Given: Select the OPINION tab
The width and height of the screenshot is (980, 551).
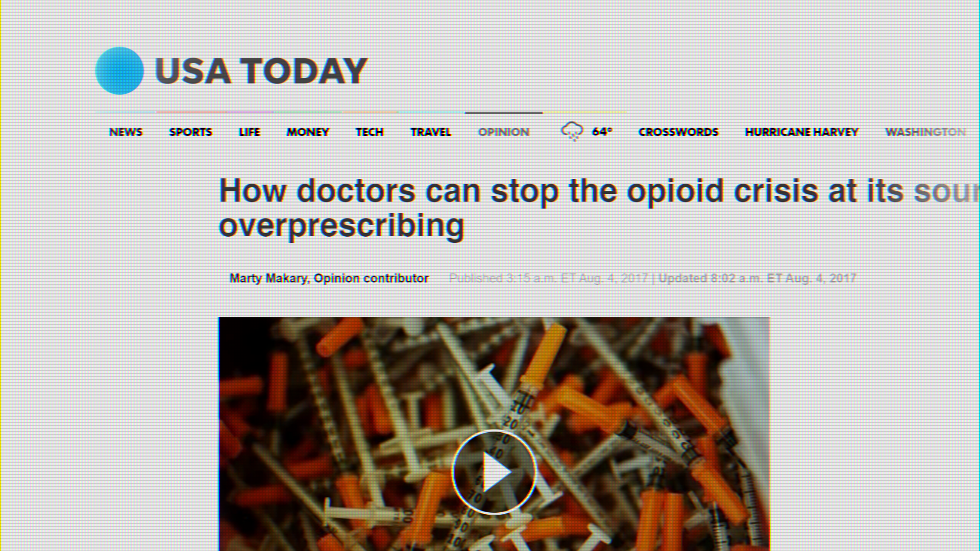Looking at the screenshot, I should (504, 132).
